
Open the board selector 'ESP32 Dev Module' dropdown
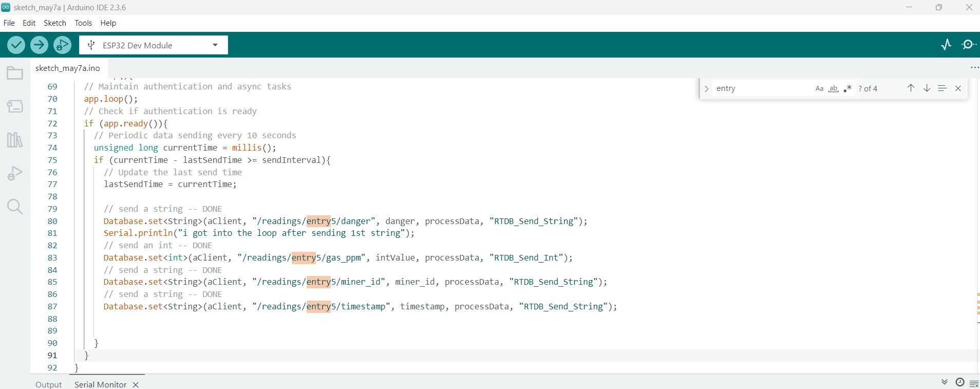tap(154, 45)
